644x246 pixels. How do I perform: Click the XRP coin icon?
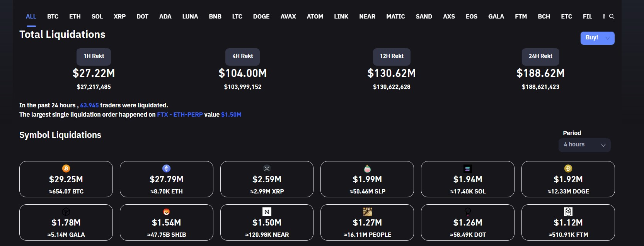click(267, 168)
